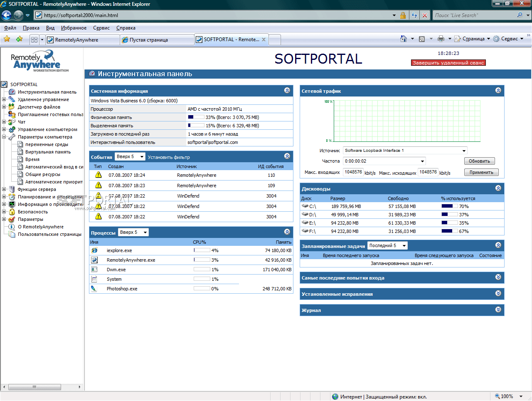Click the Remote Control icon in sidebar
The height and width of the screenshot is (401, 532).
point(12,99)
